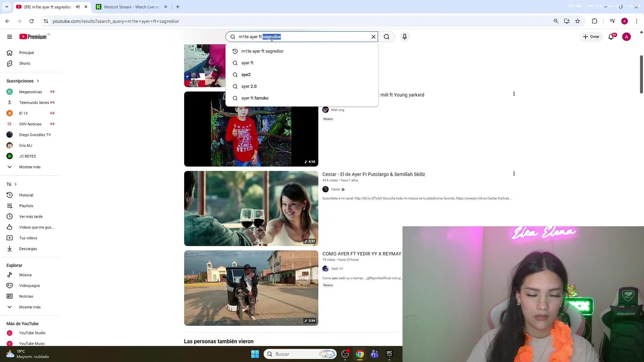Viewport: 644px width, 362px height.
Task: Go back in Chrome
Action: click(x=7, y=21)
